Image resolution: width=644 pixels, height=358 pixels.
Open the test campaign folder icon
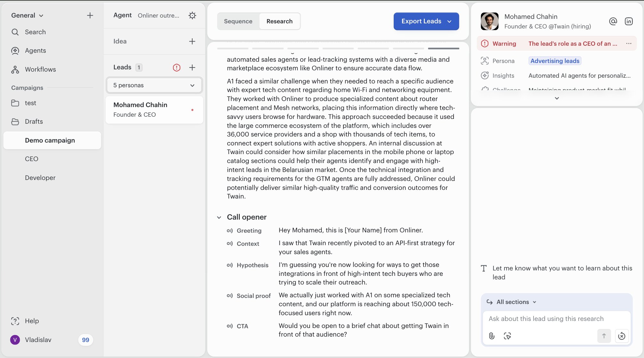click(15, 103)
